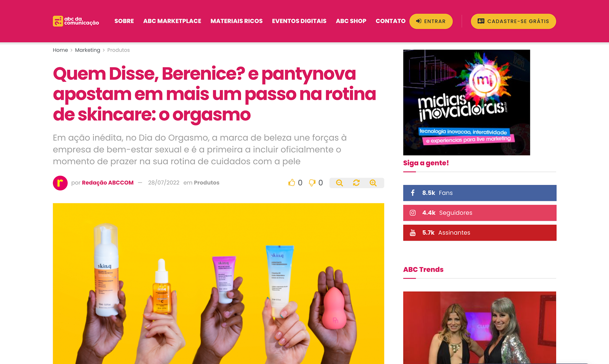Click the ENTRAR login button
This screenshot has width=609, height=364.
[x=431, y=21]
